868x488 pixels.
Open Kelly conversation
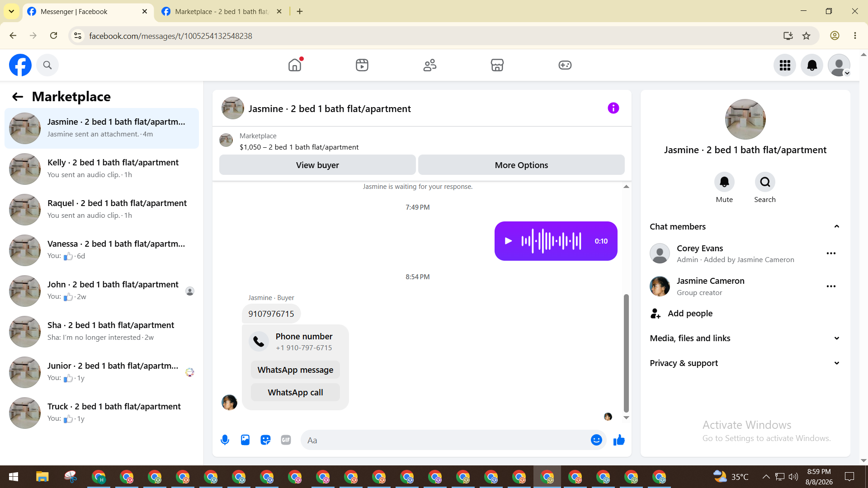[102, 169]
